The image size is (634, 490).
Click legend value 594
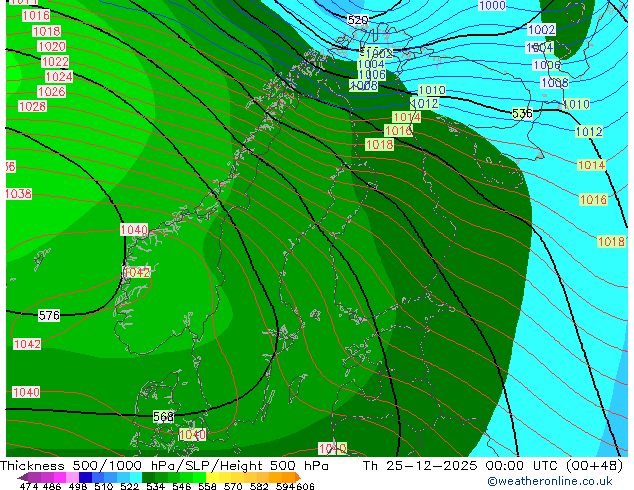285,487
